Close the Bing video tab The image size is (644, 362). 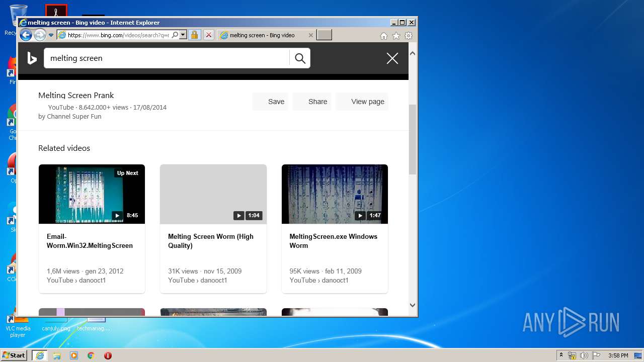click(x=310, y=35)
